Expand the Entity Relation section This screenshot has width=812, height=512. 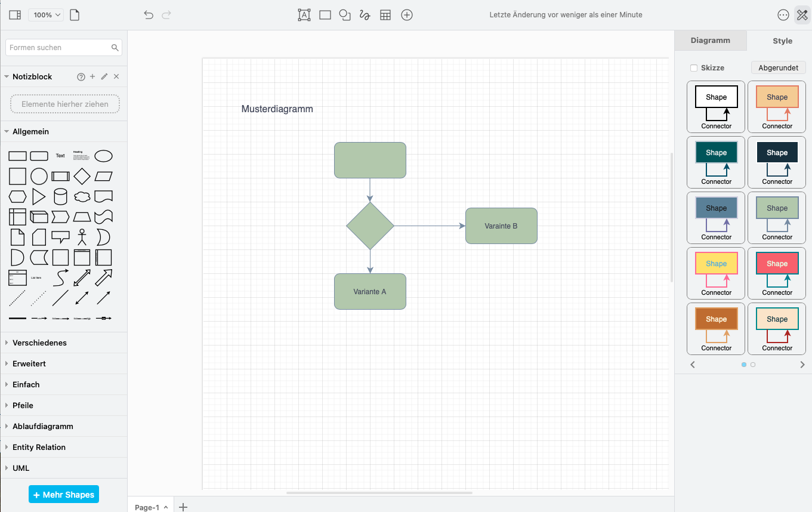pos(39,447)
